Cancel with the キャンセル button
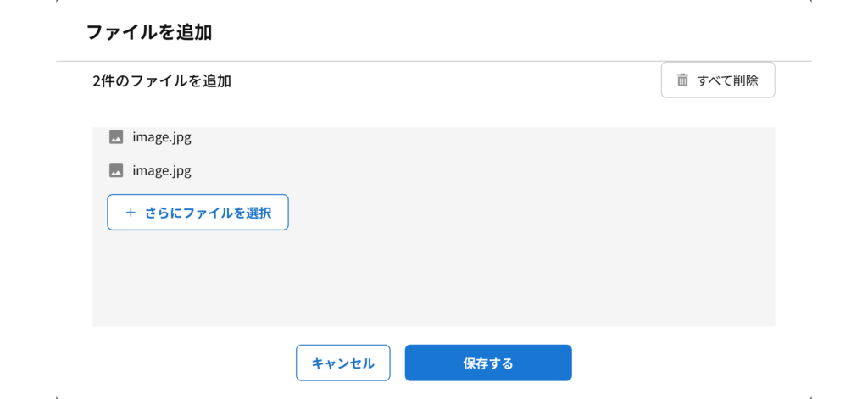This screenshot has width=868, height=399. [x=342, y=363]
